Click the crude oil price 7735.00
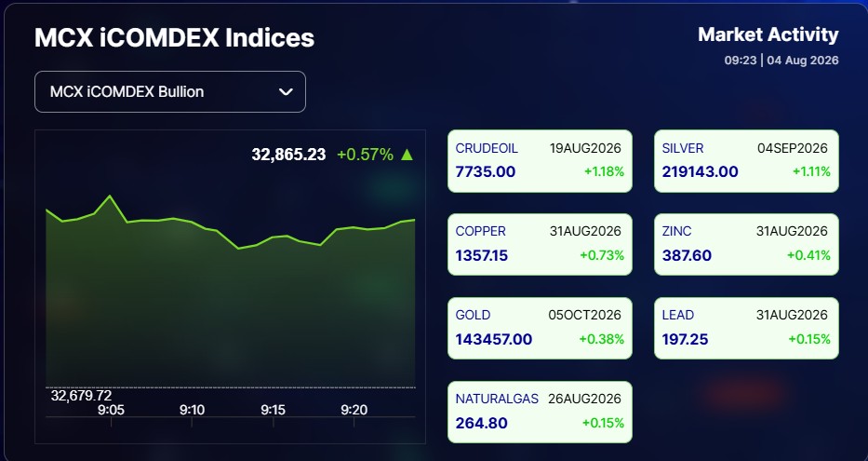Viewport: 868px width, 461px height. point(486,171)
